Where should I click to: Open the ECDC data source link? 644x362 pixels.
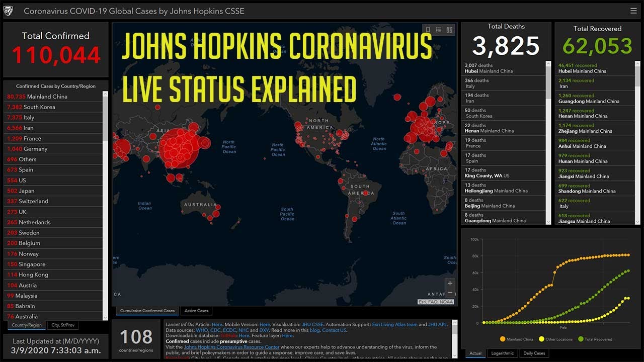[229, 330]
